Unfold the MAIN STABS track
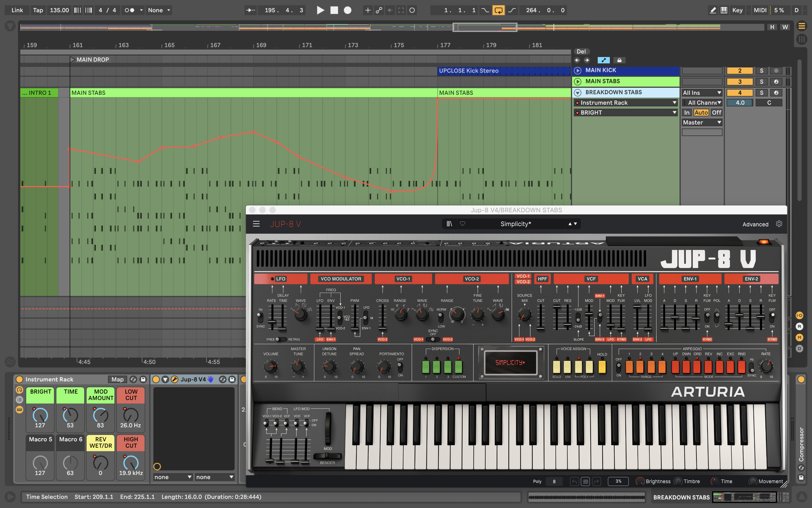This screenshot has width=812, height=508. coord(578,81)
